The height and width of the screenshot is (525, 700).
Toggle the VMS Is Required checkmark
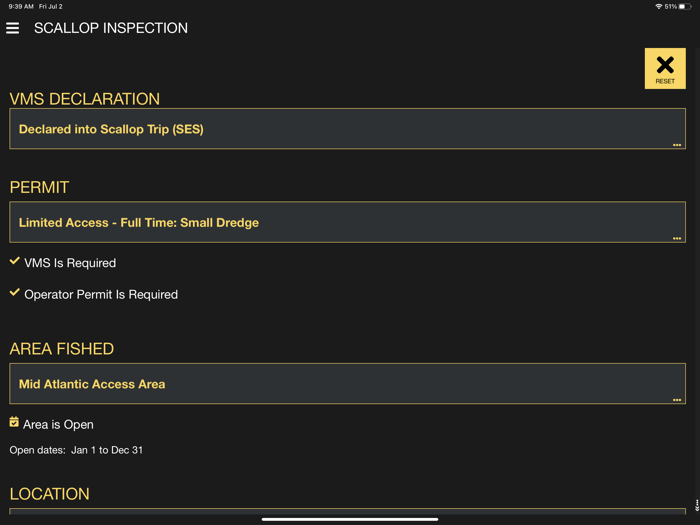tap(15, 262)
